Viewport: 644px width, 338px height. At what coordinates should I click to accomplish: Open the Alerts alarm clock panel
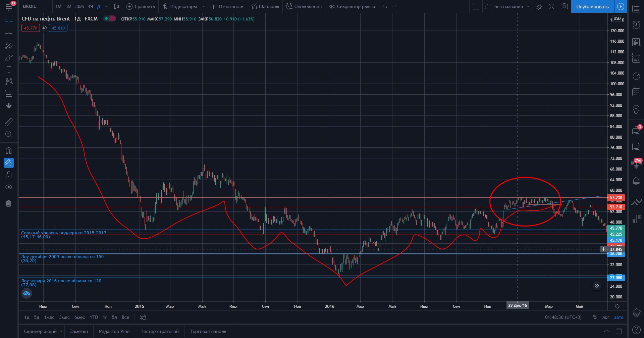click(636, 25)
